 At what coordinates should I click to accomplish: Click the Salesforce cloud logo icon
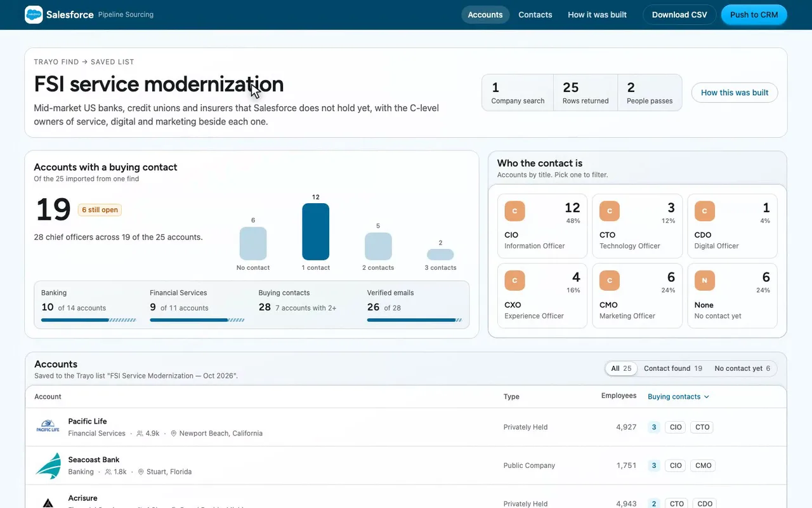click(x=34, y=15)
